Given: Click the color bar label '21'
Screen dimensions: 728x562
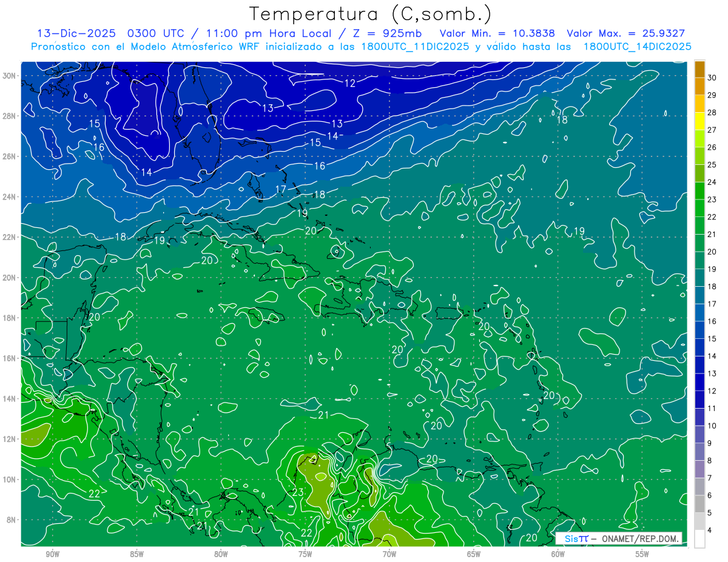Looking at the screenshot, I should pos(712,234).
